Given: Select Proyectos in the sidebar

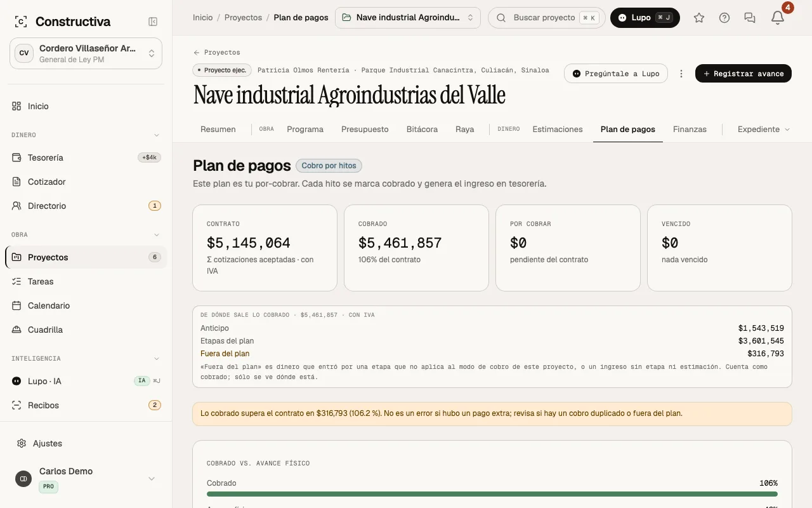Looking at the screenshot, I should tap(86, 257).
